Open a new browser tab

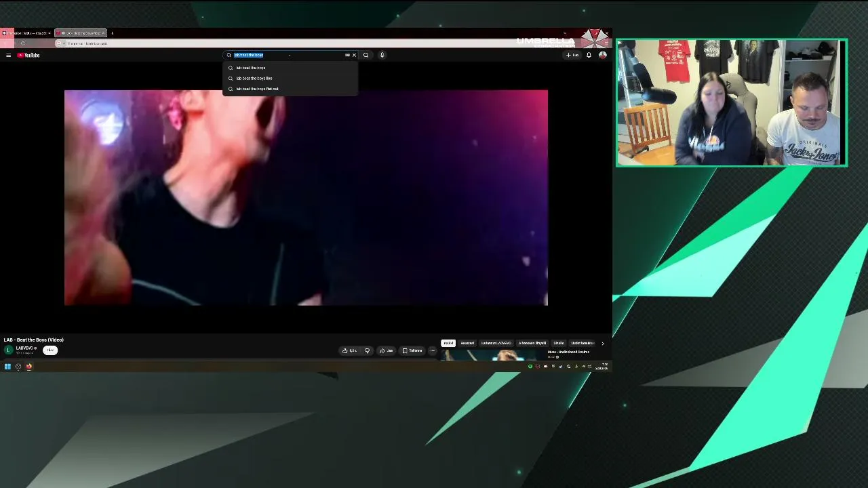tap(112, 33)
